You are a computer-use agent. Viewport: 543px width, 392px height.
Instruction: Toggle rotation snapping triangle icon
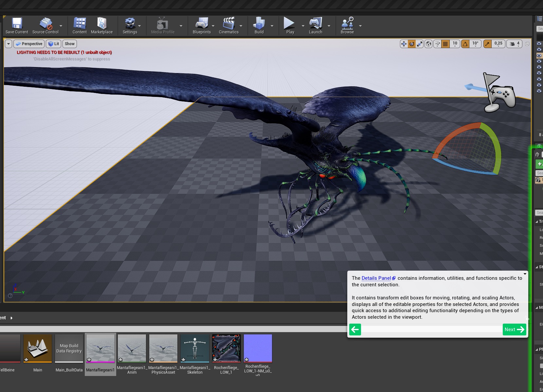click(465, 44)
